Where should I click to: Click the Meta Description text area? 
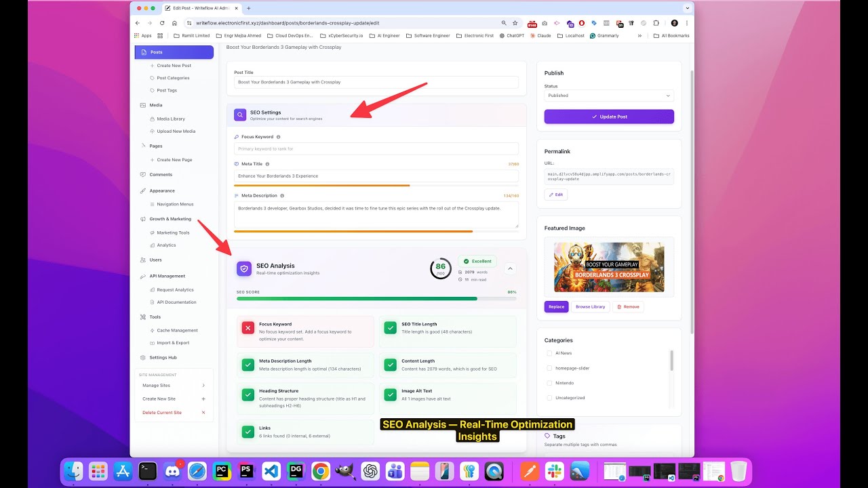point(376,214)
